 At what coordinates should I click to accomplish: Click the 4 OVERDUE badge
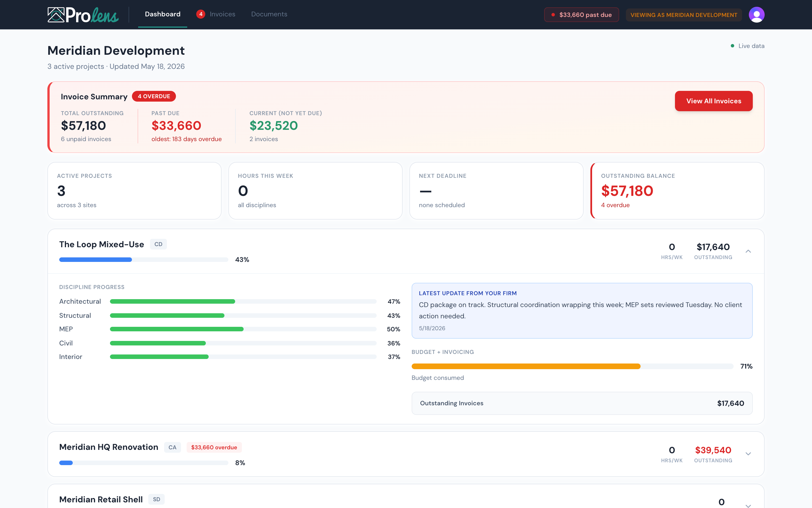[x=154, y=97]
